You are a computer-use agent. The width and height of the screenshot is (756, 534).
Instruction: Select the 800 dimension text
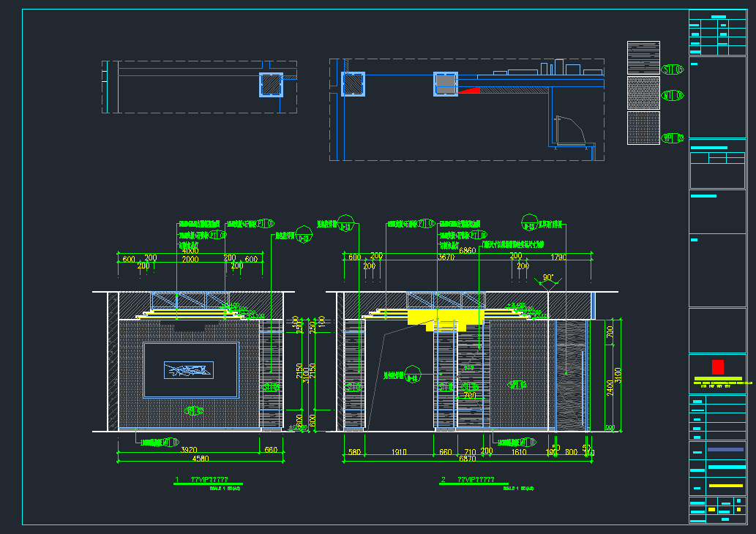click(x=571, y=452)
